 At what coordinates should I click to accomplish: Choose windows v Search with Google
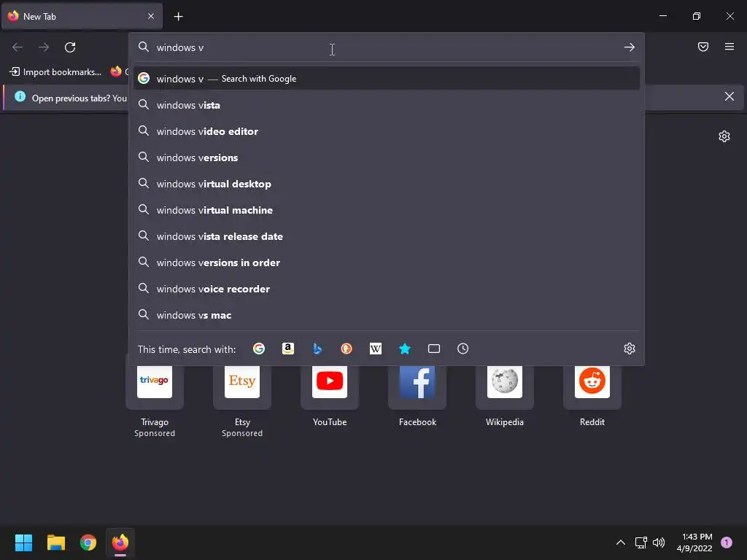pyautogui.click(x=387, y=79)
